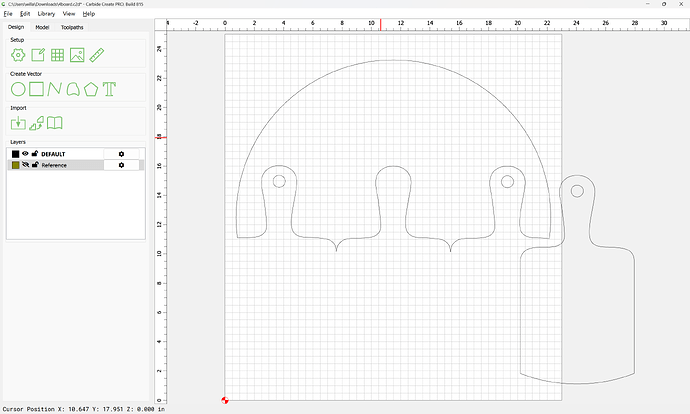Viewport: 690px width, 414px height.
Task: Open the Library menu
Action: click(46, 14)
